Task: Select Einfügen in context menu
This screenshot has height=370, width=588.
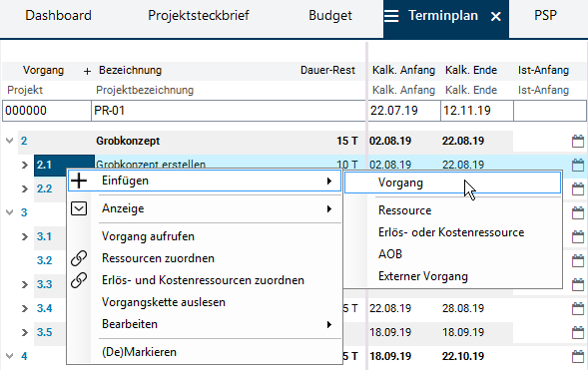Action: [x=205, y=181]
